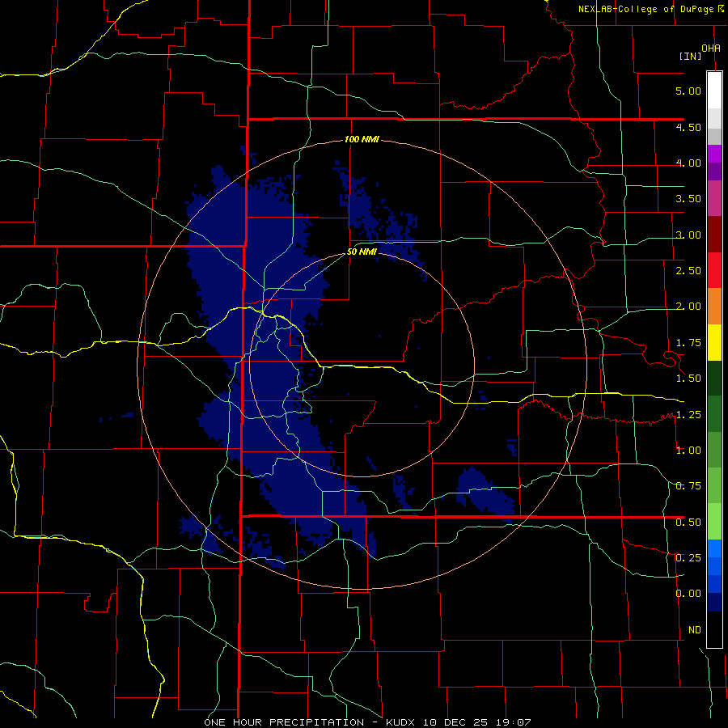Click the 2.50 legend value
This screenshot has width=728, height=728.
point(688,271)
